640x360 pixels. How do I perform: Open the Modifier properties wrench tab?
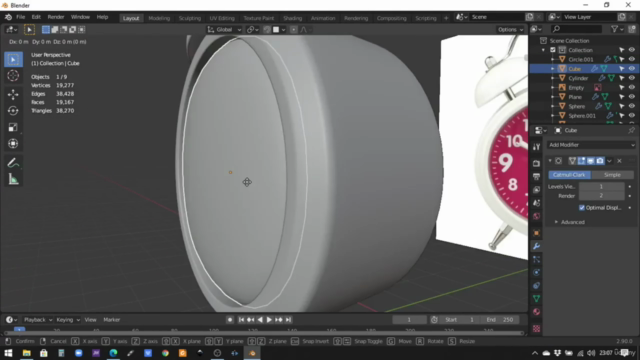[x=536, y=246]
